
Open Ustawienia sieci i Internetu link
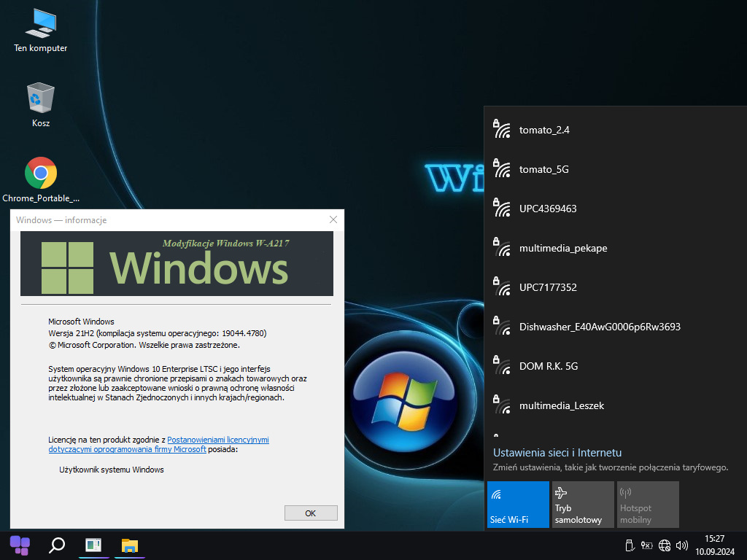[x=557, y=453]
